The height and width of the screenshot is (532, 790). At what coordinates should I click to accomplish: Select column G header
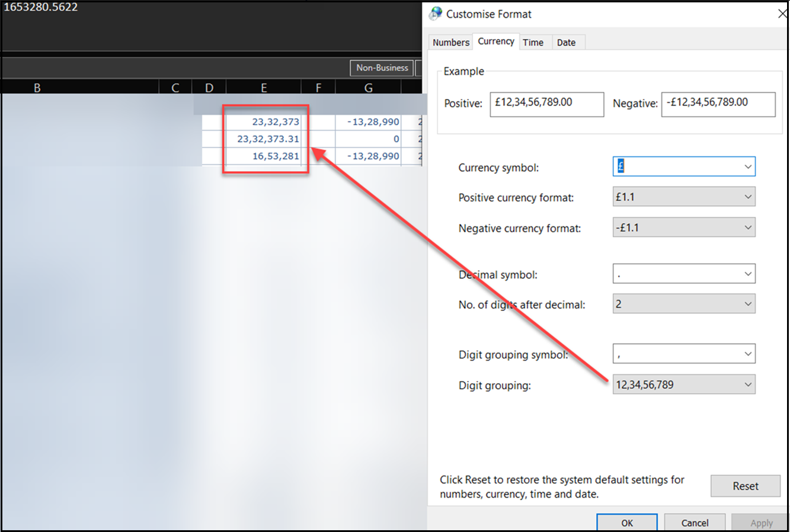point(369,88)
